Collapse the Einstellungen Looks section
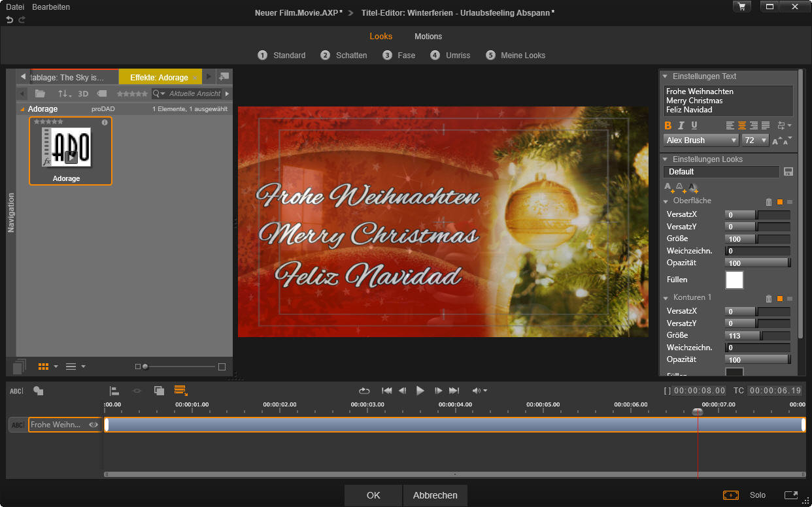The image size is (812, 507). click(x=666, y=159)
